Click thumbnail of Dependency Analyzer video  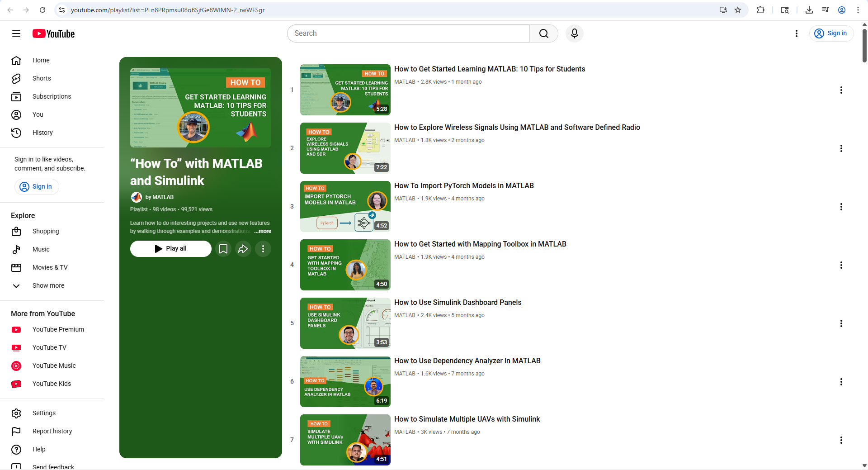pos(345,381)
